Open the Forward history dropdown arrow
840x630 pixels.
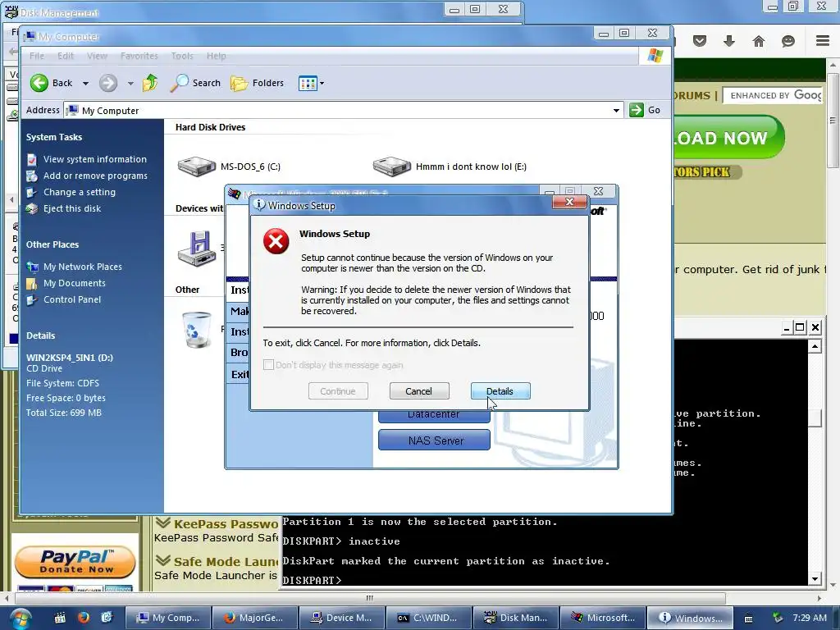130,83
